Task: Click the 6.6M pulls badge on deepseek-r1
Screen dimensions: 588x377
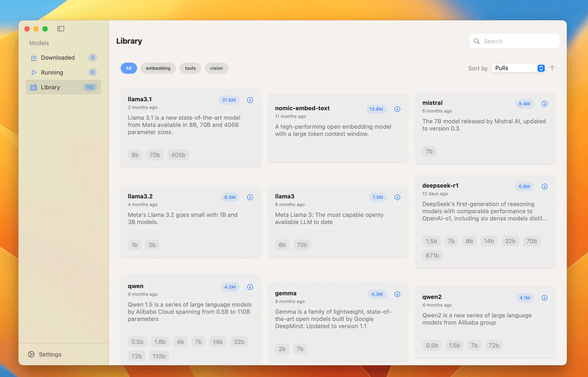Action: [524, 186]
